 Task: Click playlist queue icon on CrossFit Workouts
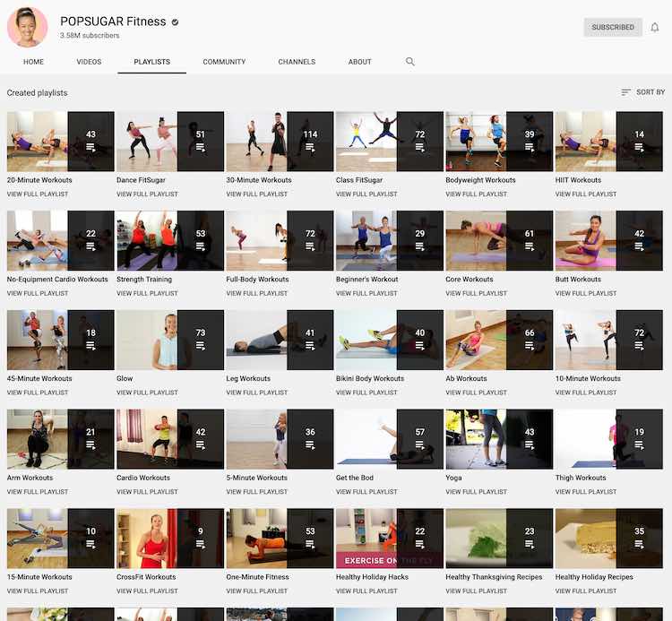click(x=201, y=545)
